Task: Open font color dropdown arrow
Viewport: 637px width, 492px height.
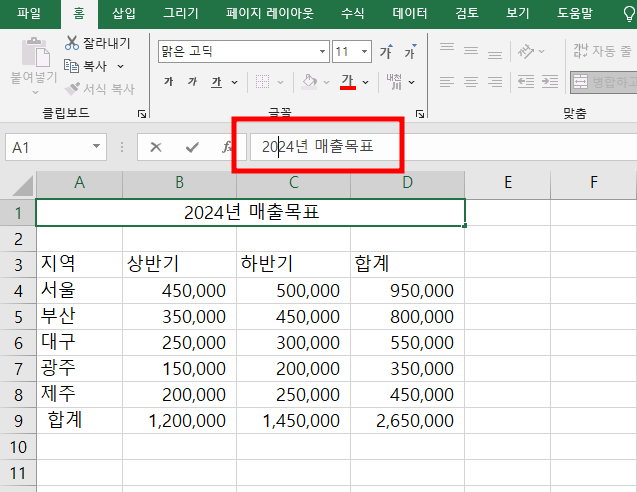Action: (366, 82)
